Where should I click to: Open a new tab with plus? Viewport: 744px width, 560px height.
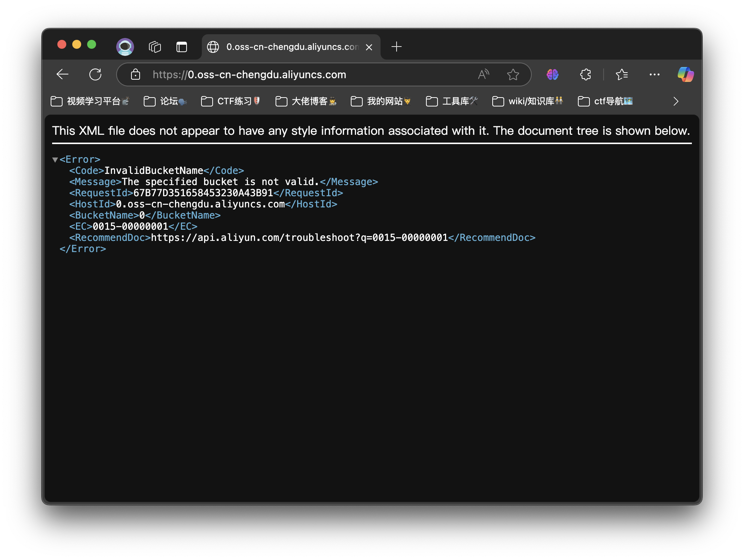(397, 47)
